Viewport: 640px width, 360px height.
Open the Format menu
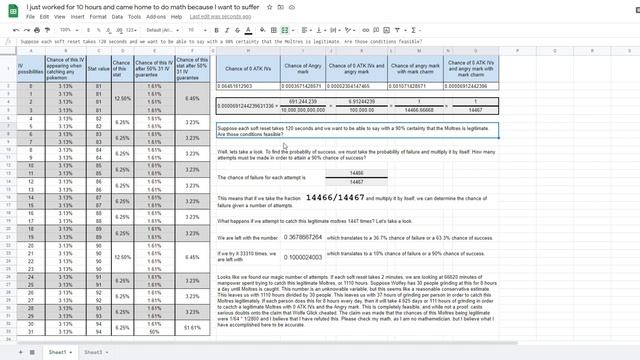98,17
